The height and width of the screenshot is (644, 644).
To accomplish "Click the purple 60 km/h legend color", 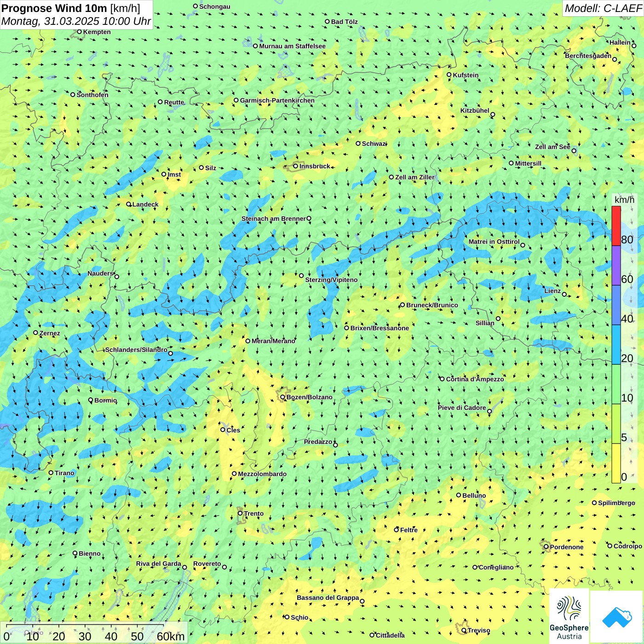I will point(616,265).
